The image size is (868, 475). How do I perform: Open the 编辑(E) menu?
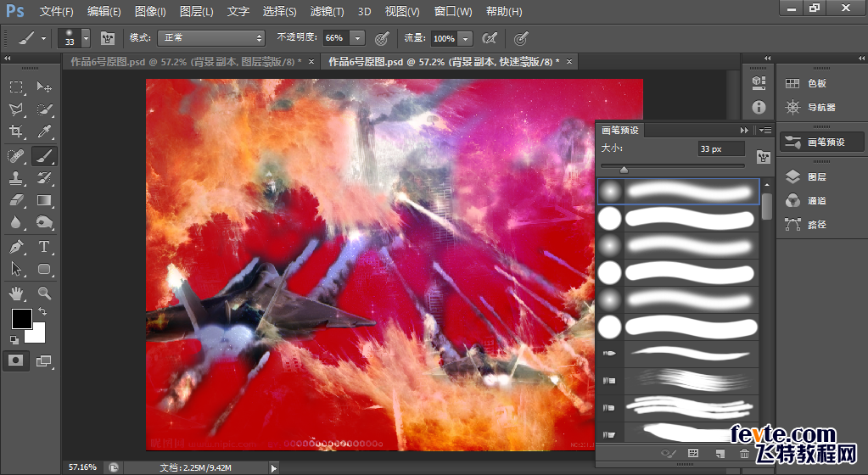click(104, 11)
